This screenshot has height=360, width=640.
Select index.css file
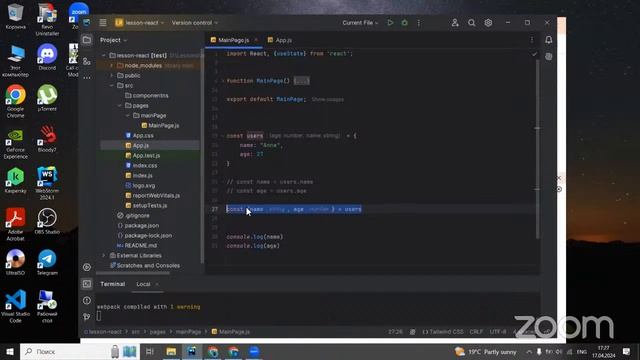[x=141, y=165]
